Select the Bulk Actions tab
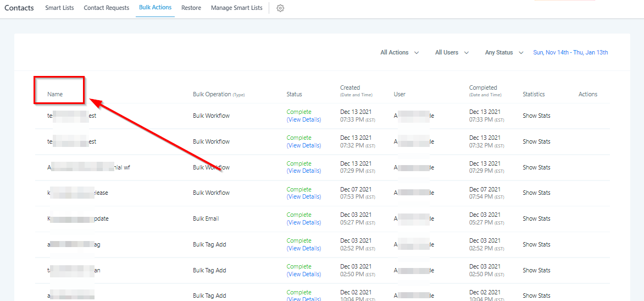Viewport: 644px width, 301px height. pyautogui.click(x=155, y=8)
